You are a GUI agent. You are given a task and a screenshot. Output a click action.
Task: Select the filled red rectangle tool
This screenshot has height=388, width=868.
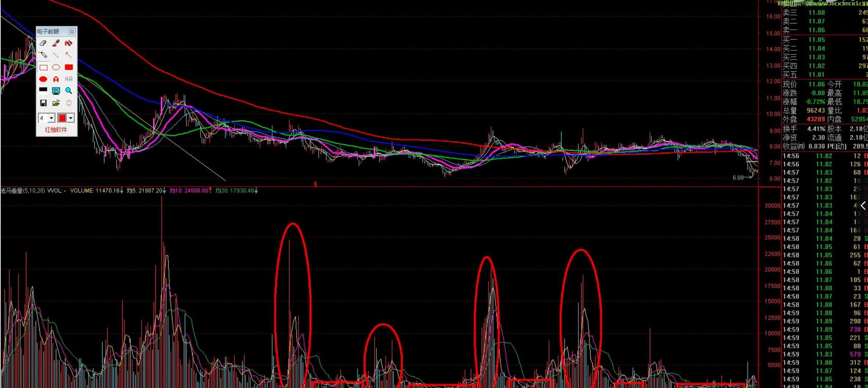click(x=69, y=67)
